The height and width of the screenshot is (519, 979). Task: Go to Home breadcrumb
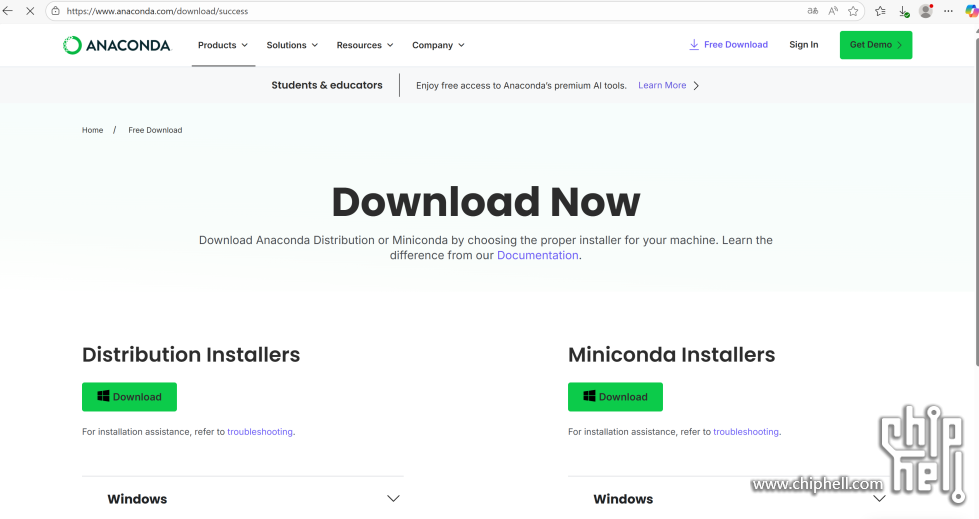click(x=92, y=130)
